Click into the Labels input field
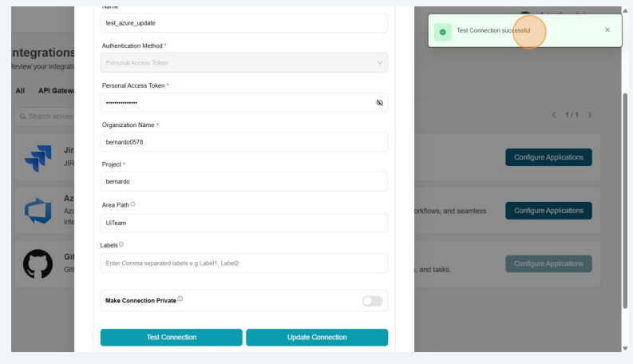Viewport: 633px width, 364px height. [243, 263]
